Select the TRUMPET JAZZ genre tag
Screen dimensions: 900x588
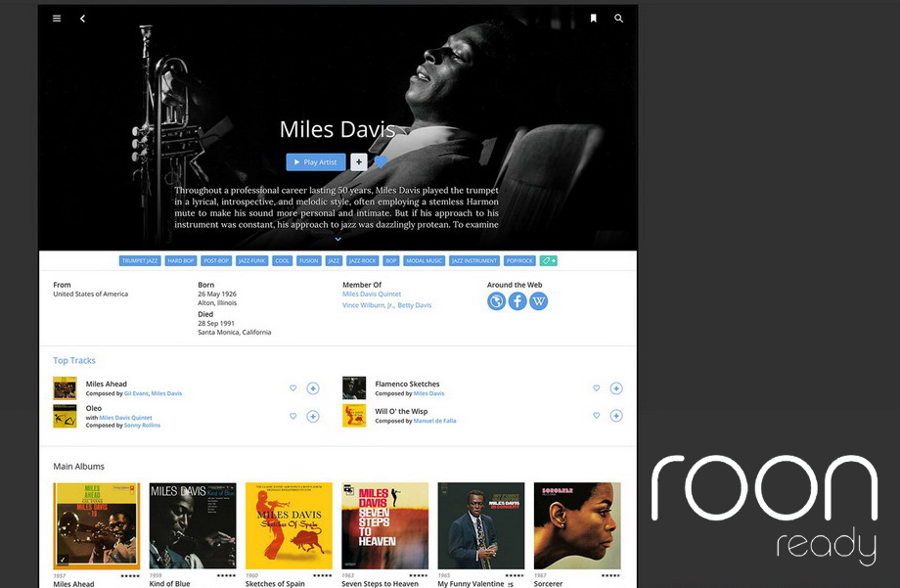(140, 261)
